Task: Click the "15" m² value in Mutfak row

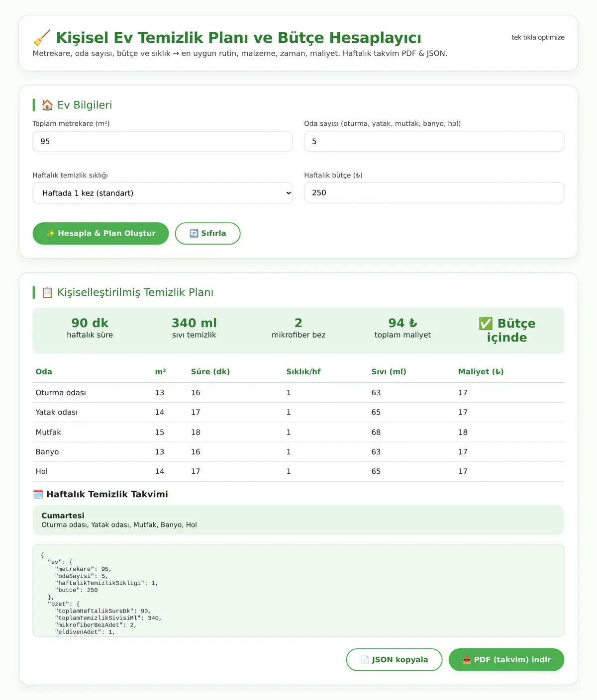Action: coord(160,432)
